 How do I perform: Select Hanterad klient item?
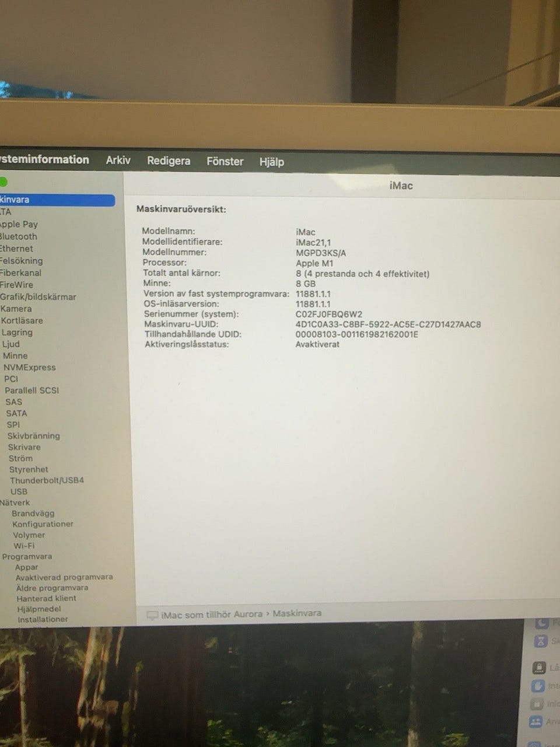click(46, 598)
